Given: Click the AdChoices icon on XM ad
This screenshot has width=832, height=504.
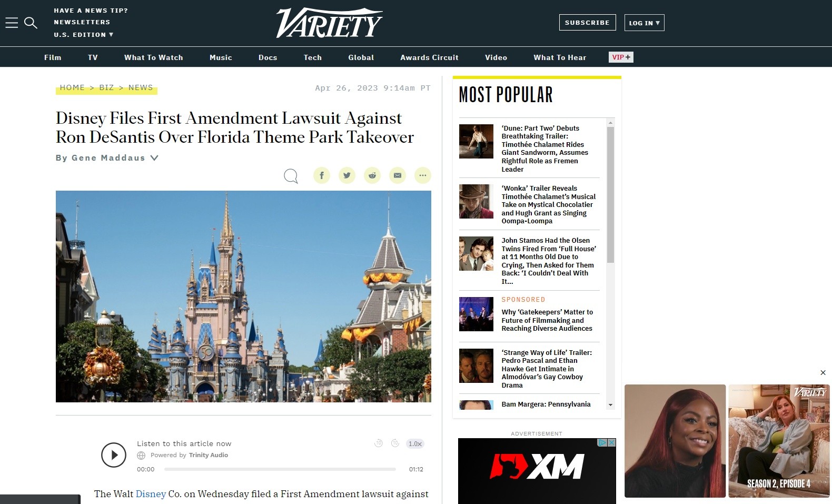Looking at the screenshot, I should [x=603, y=442].
